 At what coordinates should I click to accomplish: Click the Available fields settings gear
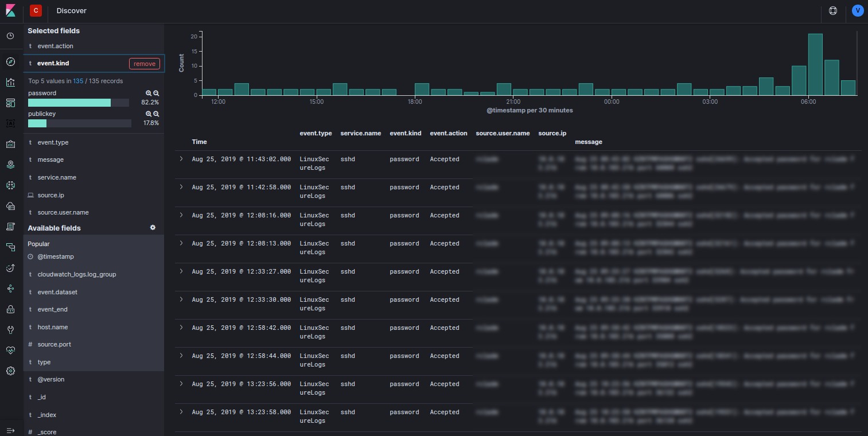click(153, 228)
